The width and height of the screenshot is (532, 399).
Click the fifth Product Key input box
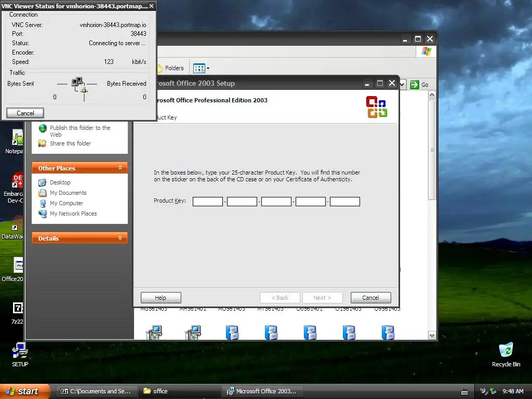pos(345,202)
